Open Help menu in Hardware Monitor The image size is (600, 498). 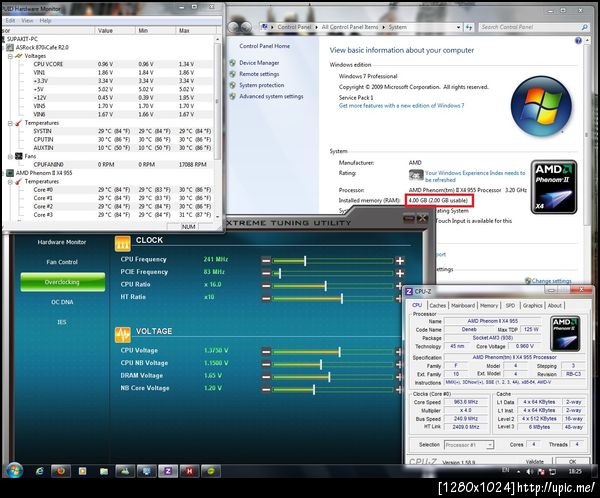(45, 21)
